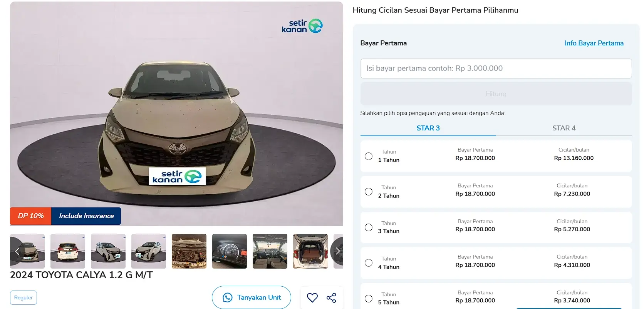This screenshot has width=644, height=309.
Task: Click the share icon
Action: coord(331,297)
